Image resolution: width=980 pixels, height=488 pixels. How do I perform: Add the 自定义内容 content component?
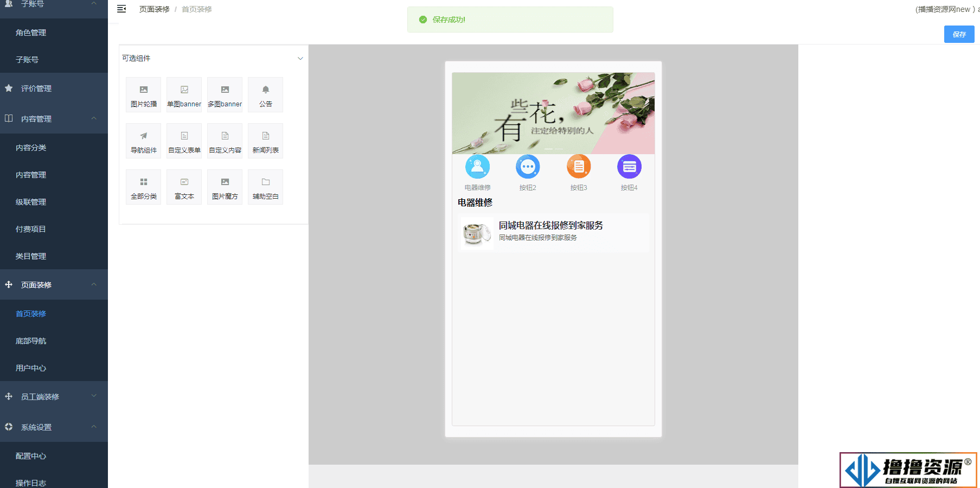click(x=225, y=141)
